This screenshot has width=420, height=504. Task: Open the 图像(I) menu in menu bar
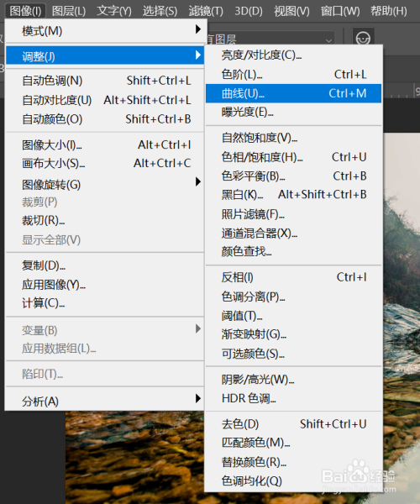[26, 11]
